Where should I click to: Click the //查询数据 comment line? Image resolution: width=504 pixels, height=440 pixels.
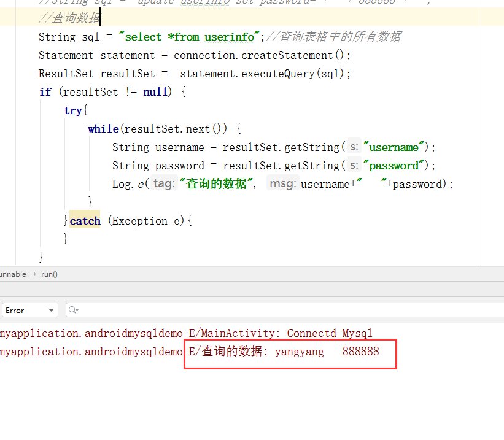pos(69,18)
